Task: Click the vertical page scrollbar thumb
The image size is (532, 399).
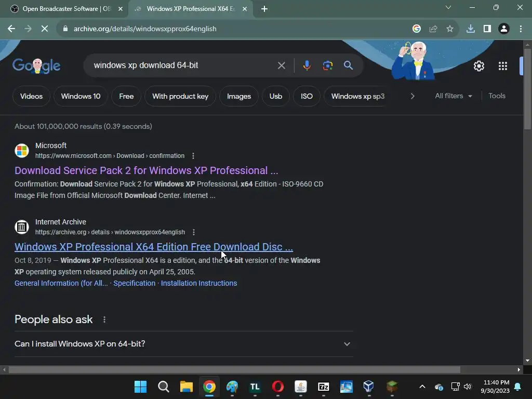Action: (x=527, y=89)
